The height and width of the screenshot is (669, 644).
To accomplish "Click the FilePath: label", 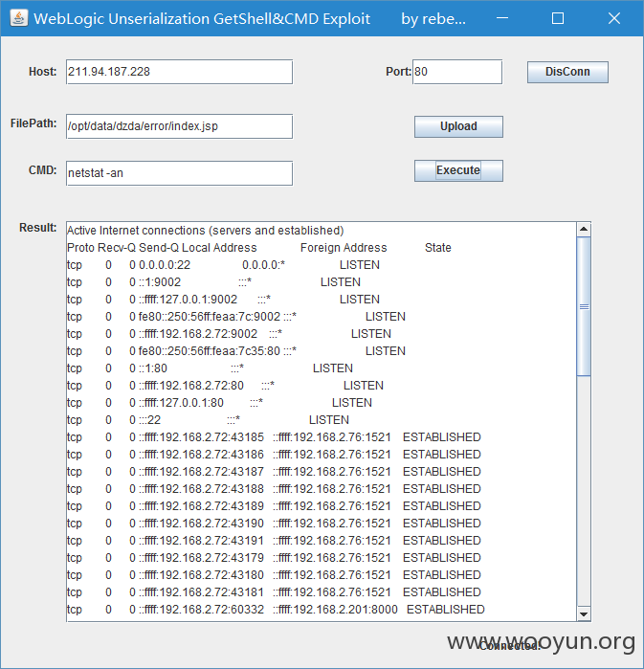I will coord(33,123).
